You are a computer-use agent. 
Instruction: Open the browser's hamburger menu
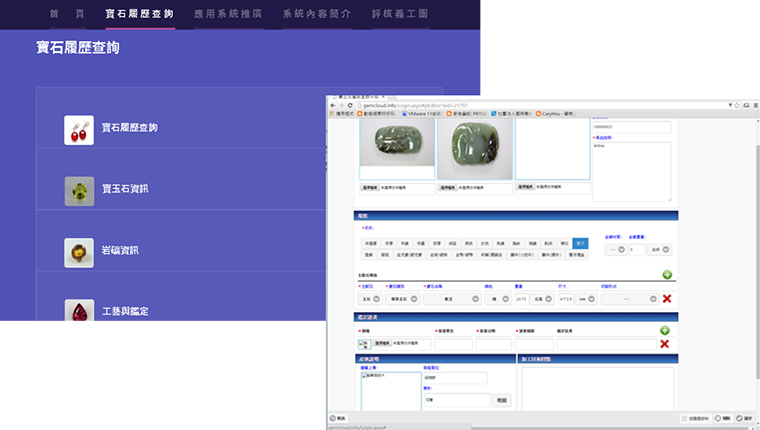point(755,105)
